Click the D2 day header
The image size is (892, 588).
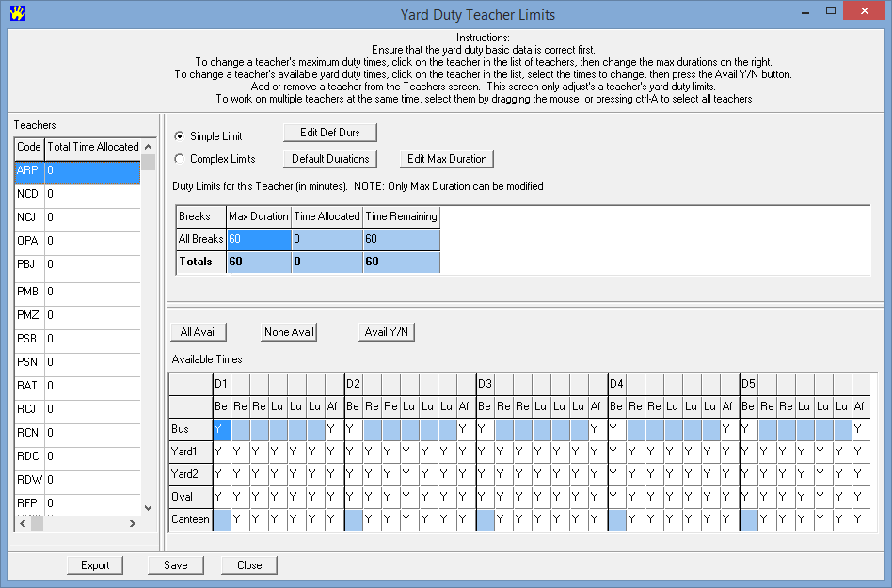pos(353,384)
